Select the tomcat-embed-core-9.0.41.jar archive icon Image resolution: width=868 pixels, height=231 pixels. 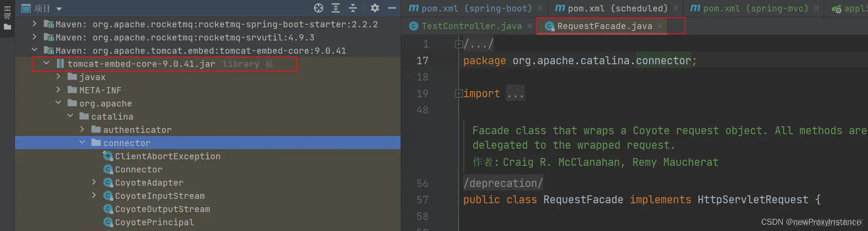click(x=60, y=64)
